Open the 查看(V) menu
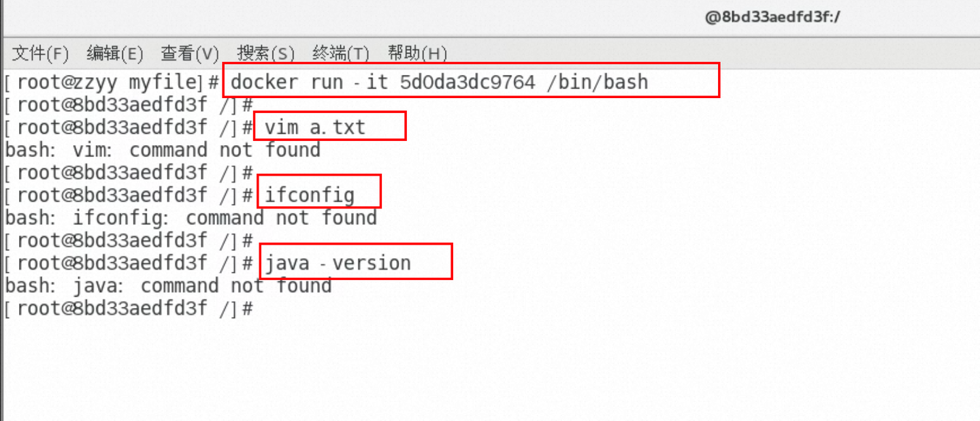Image resolution: width=980 pixels, height=421 pixels. pos(189,53)
